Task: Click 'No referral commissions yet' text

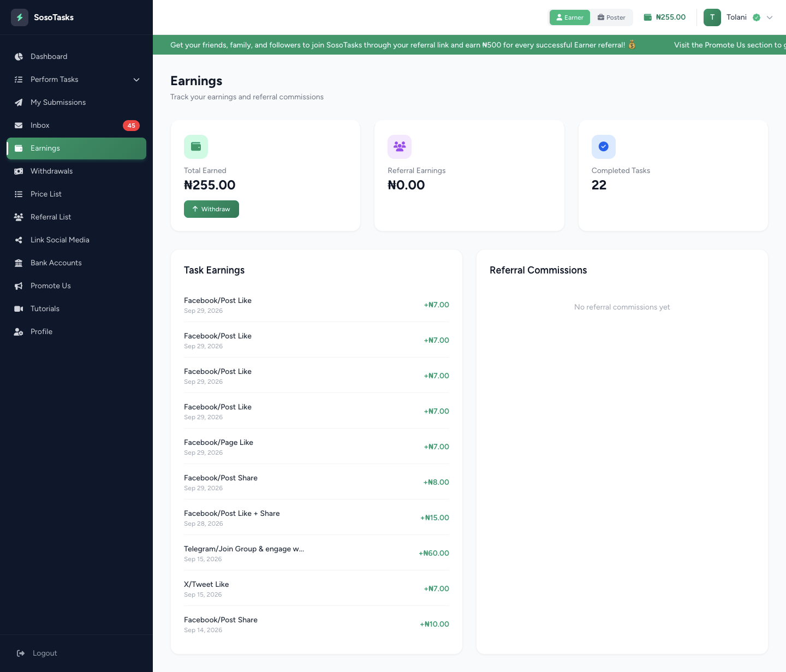Action: [x=622, y=307]
